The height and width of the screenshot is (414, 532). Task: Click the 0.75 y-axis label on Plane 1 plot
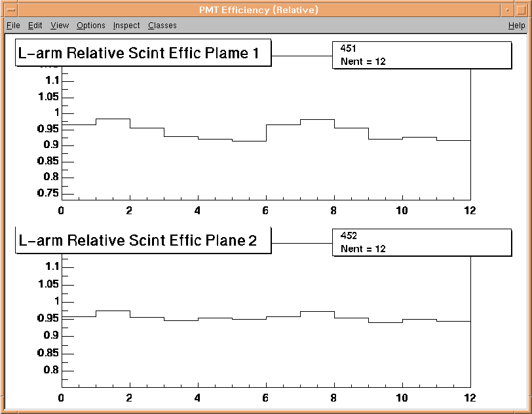coord(48,193)
